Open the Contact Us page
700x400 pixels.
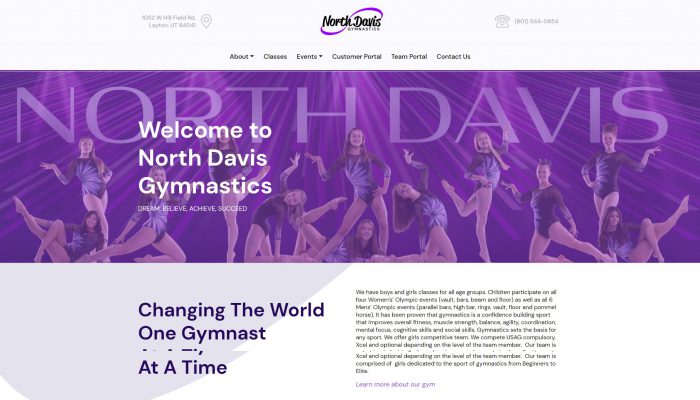[453, 57]
